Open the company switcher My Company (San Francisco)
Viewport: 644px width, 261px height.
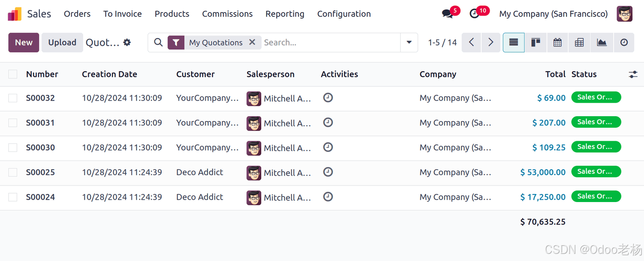tap(553, 14)
